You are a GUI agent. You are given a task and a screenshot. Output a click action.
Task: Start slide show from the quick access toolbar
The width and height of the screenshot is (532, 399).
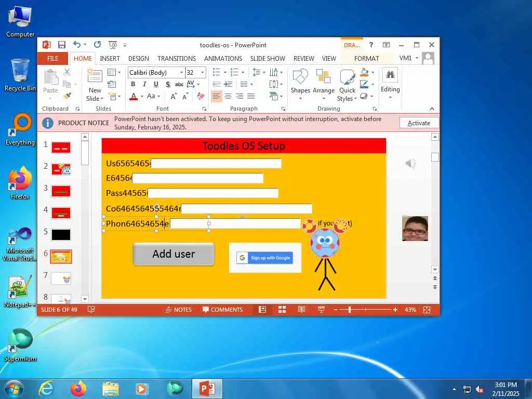[x=113, y=45]
